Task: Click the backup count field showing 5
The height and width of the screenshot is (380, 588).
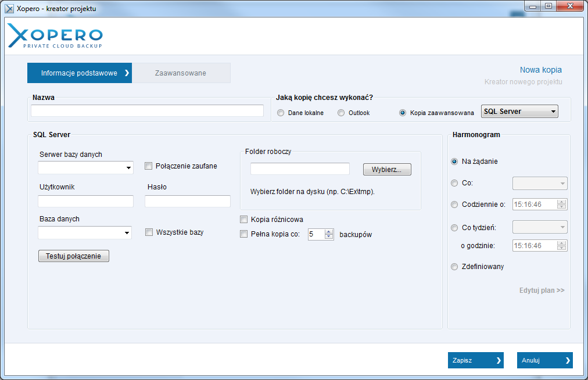Action: [317, 234]
